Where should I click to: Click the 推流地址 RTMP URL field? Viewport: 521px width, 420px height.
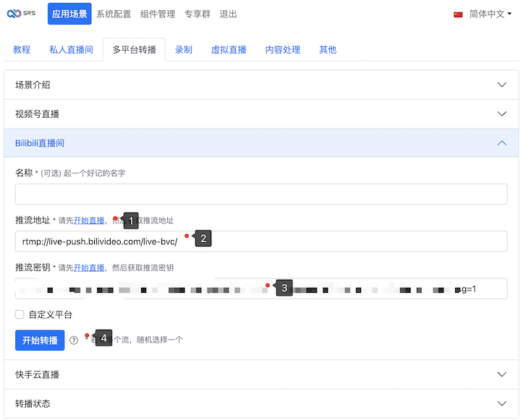(x=261, y=241)
